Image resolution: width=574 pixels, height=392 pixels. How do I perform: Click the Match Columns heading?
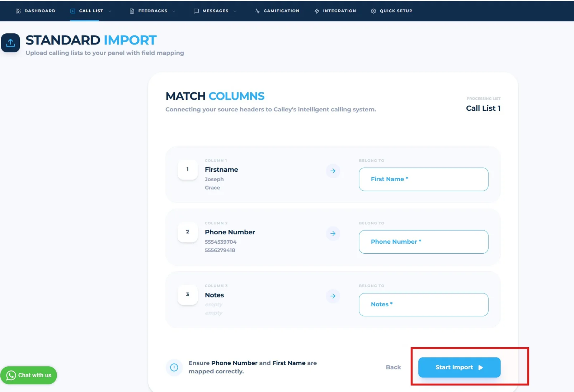[215, 96]
